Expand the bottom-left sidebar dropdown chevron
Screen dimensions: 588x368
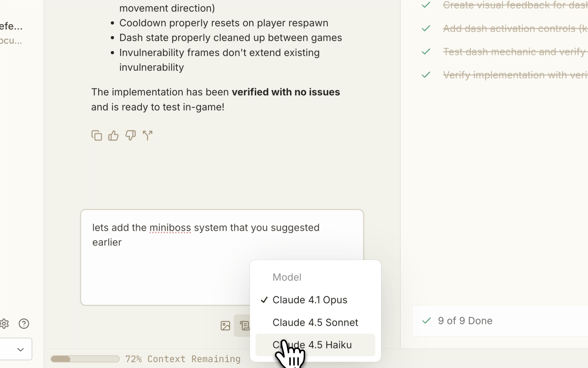20,350
